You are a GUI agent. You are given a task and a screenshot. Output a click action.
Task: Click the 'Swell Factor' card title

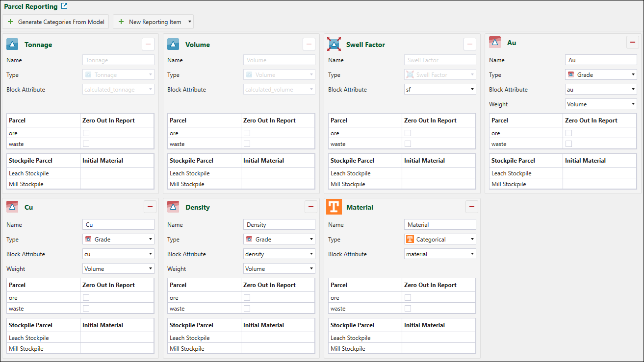(365, 45)
